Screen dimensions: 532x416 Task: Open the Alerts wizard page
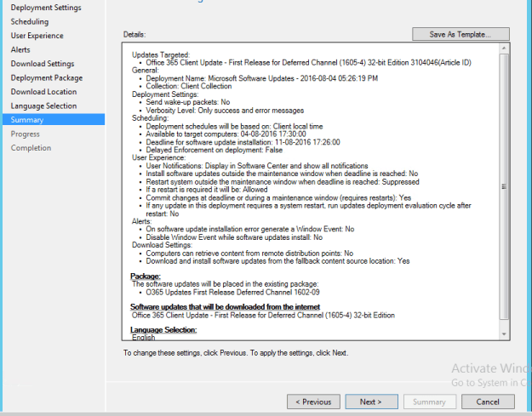(x=20, y=50)
